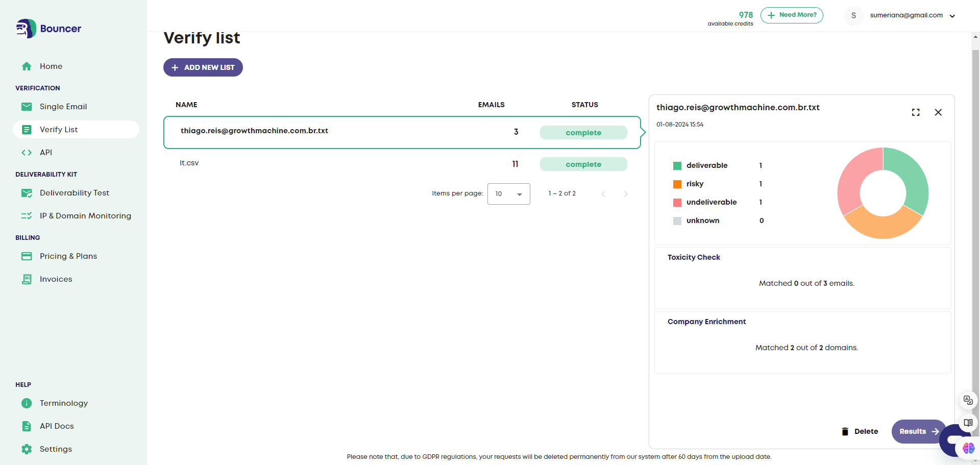Click the IP & Domain Monitoring checklist icon
The height and width of the screenshot is (465, 980).
27,216
